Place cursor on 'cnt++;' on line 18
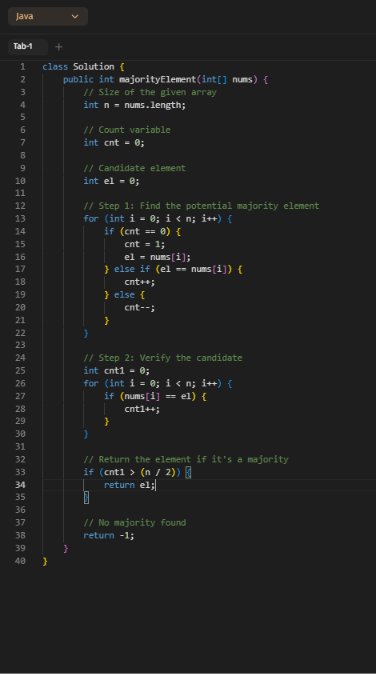Image resolution: width=376 pixels, height=674 pixels. pos(140,282)
